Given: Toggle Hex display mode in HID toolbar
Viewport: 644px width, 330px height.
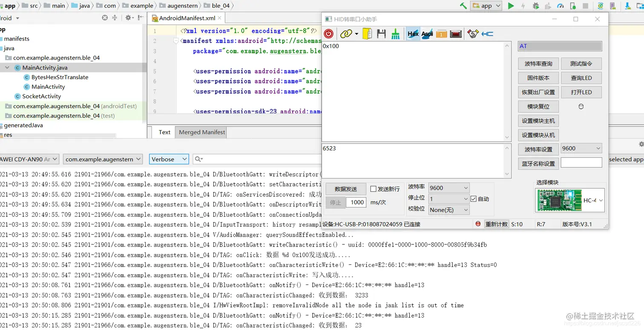Looking at the screenshot, I should [x=413, y=34].
